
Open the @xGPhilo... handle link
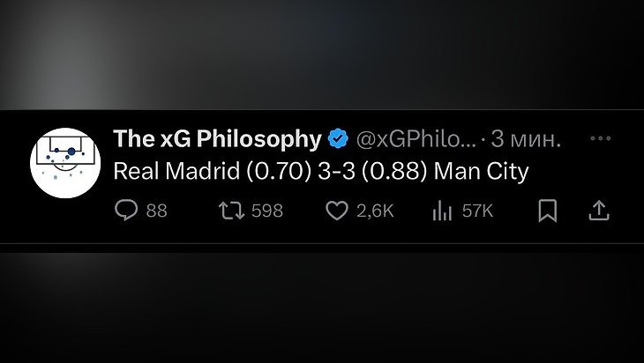click(416, 139)
